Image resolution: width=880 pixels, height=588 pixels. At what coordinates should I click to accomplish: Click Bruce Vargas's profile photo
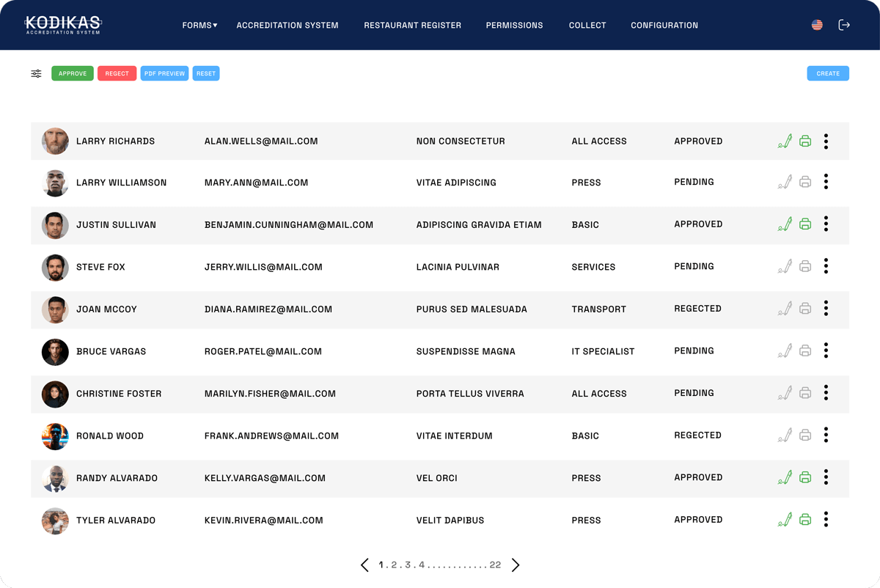click(55, 352)
